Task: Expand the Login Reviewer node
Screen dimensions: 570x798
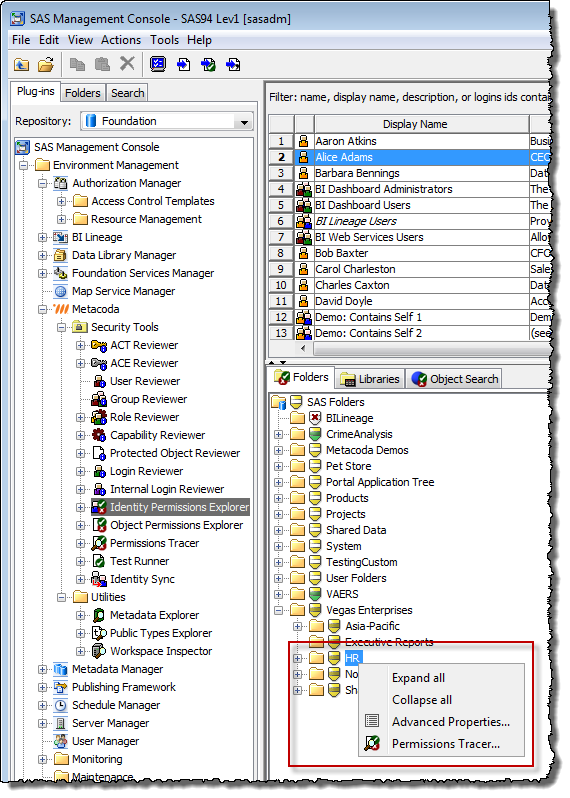Action: [x=80, y=471]
